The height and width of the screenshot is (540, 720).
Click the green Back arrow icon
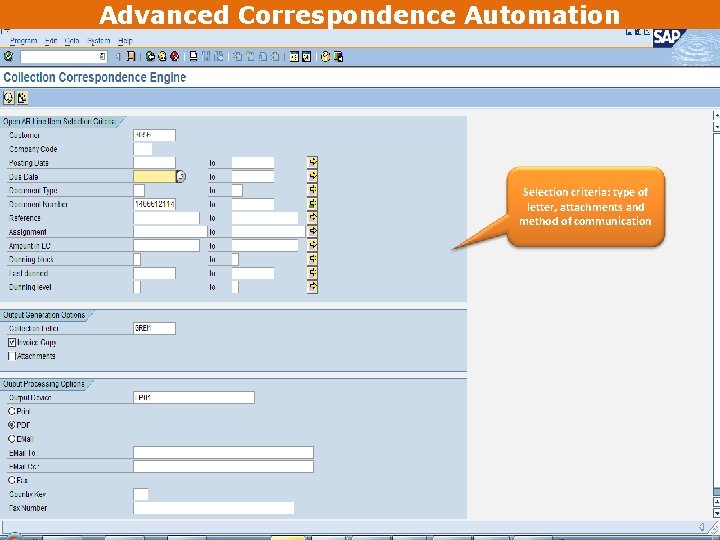[x=150, y=56]
